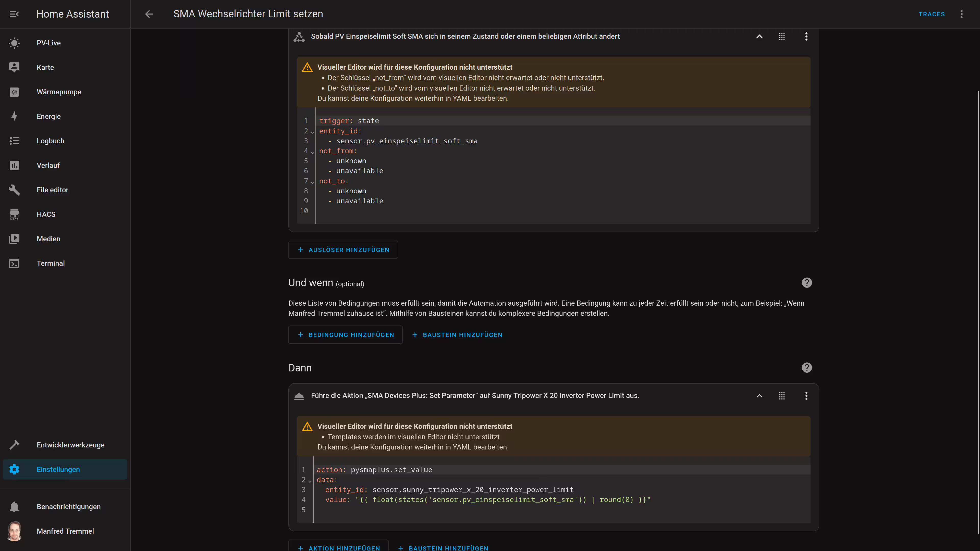The height and width of the screenshot is (551, 980).
Task: Click the Benachrichtigungen bell icon
Action: [x=14, y=507]
